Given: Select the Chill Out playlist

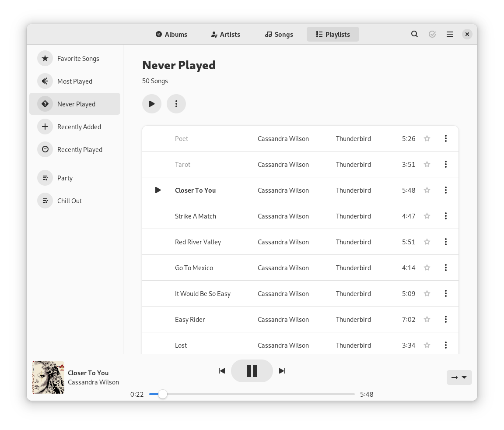Looking at the screenshot, I should (x=70, y=201).
